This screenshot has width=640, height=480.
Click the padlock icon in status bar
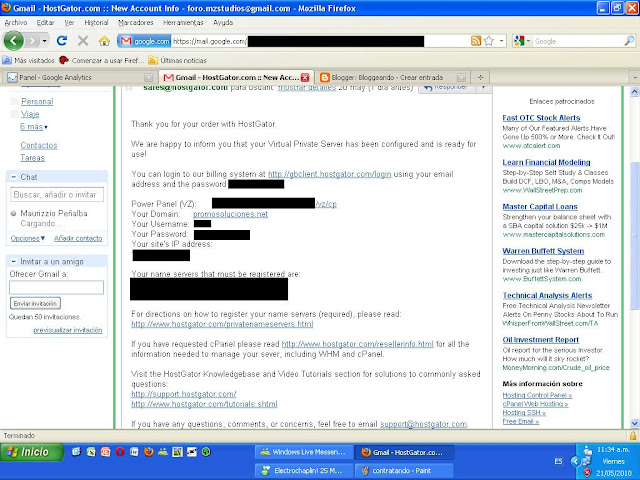pyautogui.click(x=633, y=436)
